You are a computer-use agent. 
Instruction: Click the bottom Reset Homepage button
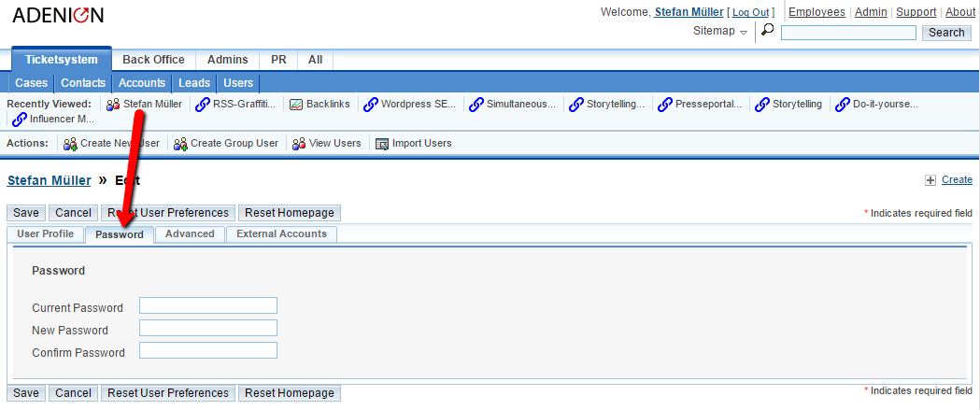pos(289,393)
